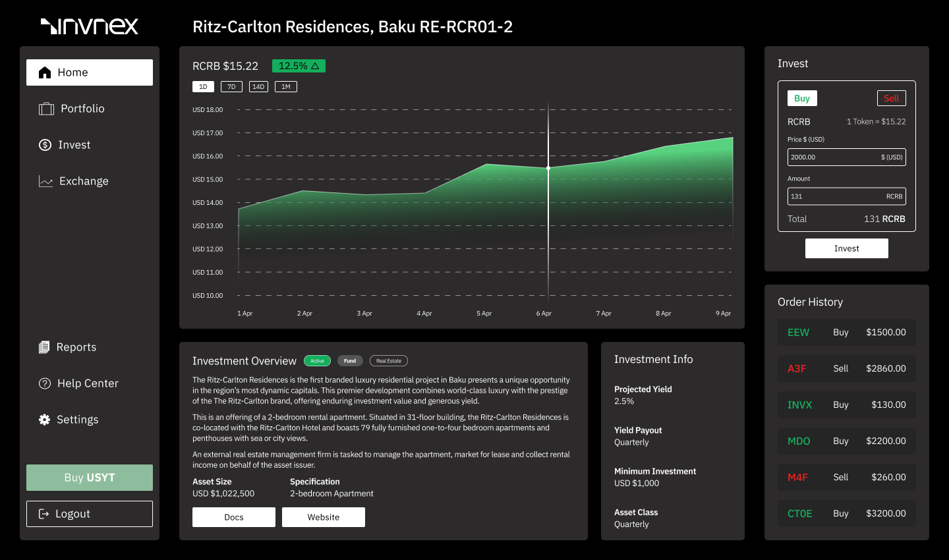
Task: Click the Help Center question icon
Action: click(45, 383)
